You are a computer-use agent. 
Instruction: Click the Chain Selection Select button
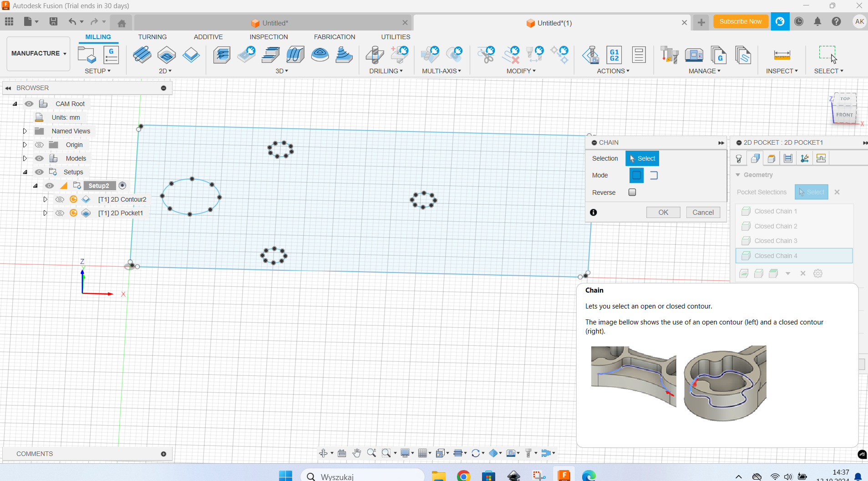pyautogui.click(x=642, y=158)
